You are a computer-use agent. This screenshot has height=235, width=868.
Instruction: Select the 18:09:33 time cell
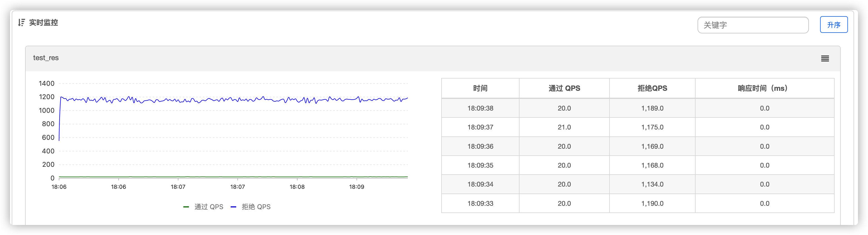pos(480,203)
